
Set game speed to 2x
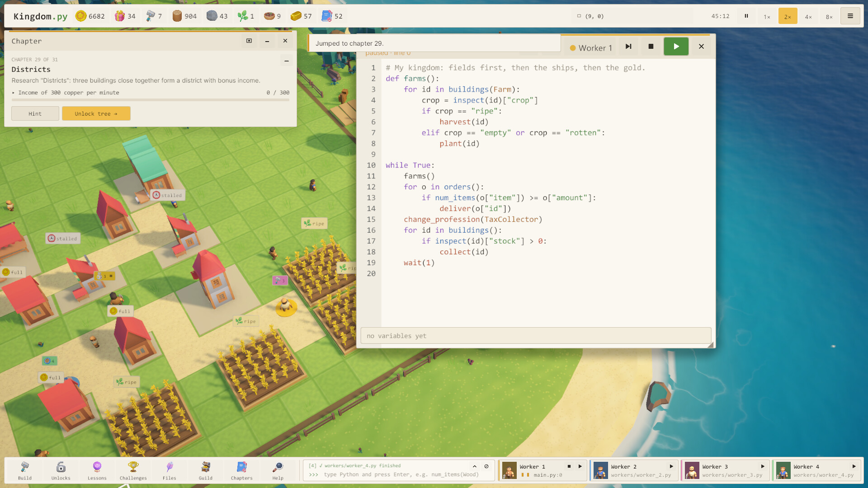click(x=788, y=16)
